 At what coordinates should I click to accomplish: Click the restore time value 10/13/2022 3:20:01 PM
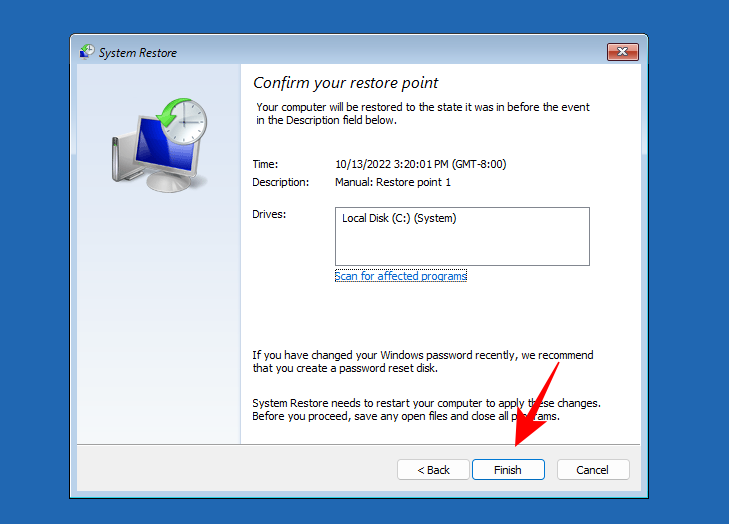coord(421,164)
